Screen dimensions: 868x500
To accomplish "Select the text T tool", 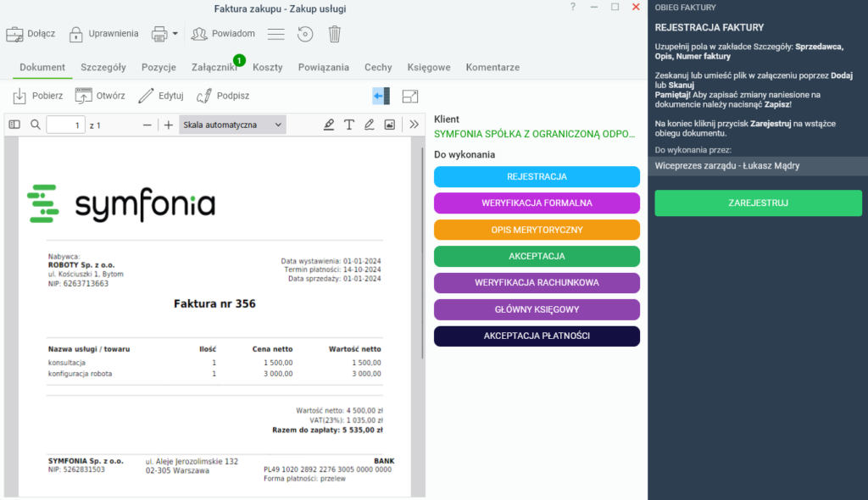I will (x=348, y=125).
